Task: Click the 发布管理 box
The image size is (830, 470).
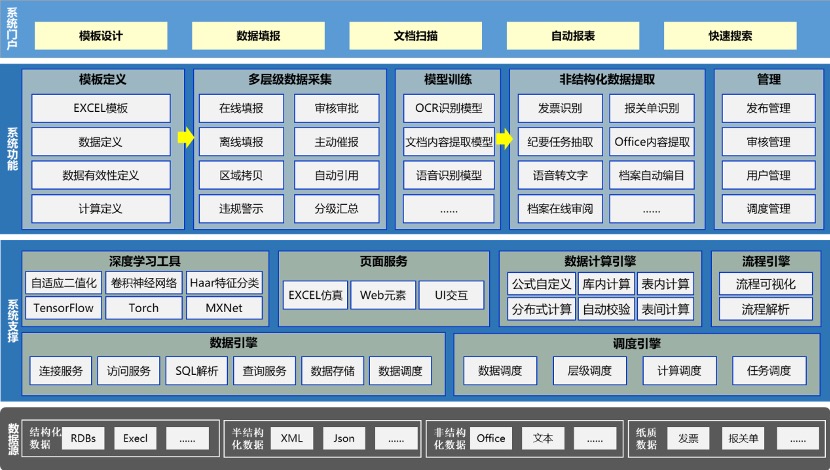Action: [x=769, y=108]
